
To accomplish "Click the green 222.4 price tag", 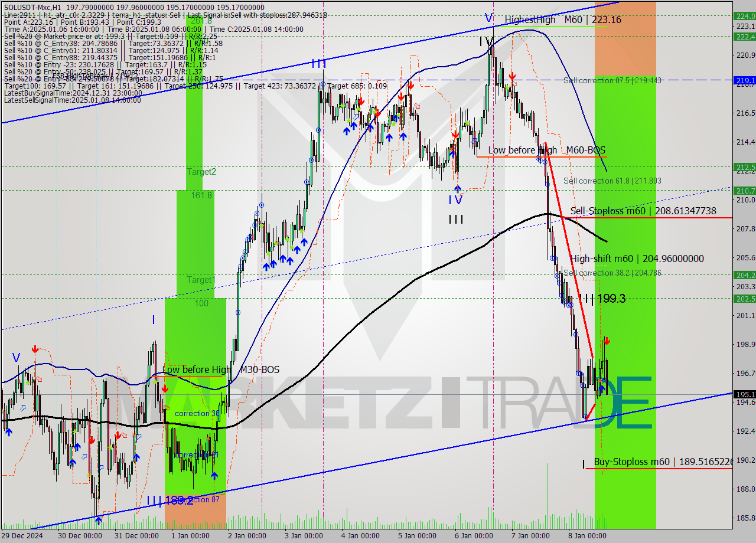I will coord(744,37).
